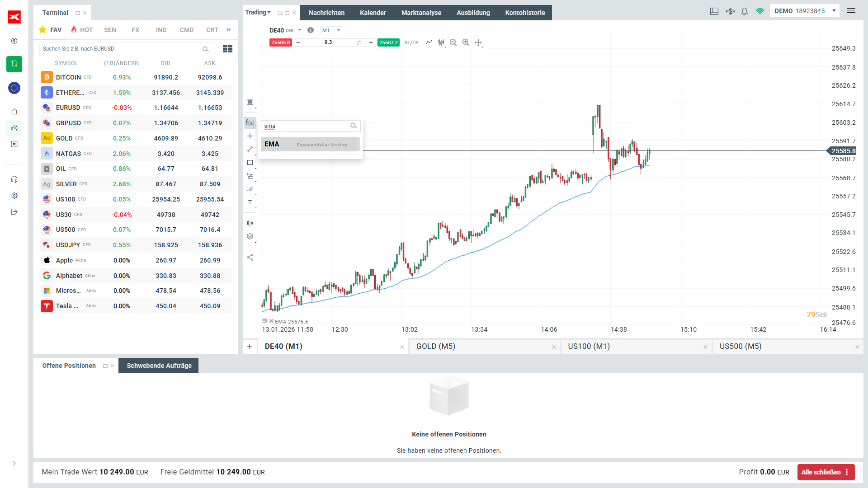Screen dimensions: 868x488
Task: Click the Bitcoin symbol icon
Action: coord(47,77)
